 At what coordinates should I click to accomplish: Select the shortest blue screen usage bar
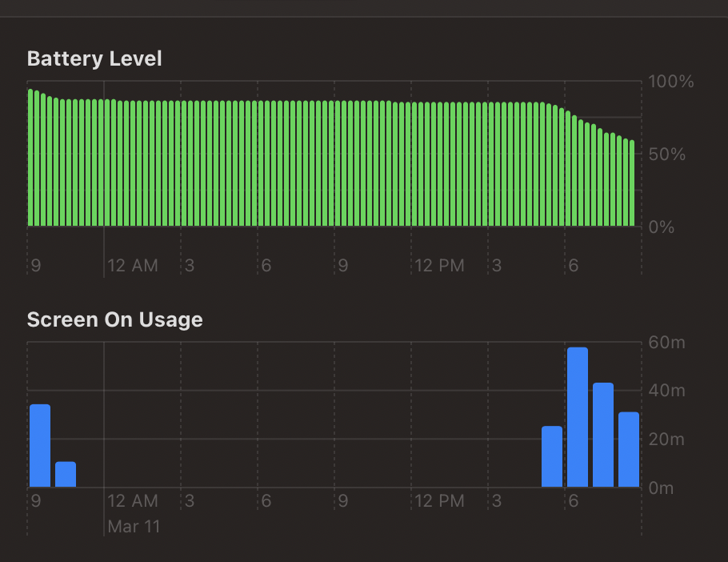tap(66, 474)
